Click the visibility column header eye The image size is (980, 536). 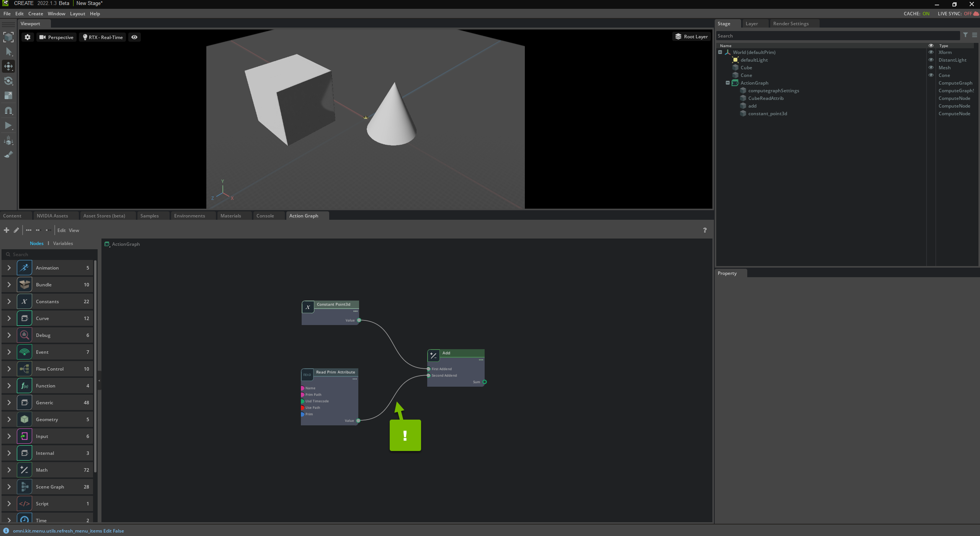[x=931, y=46]
